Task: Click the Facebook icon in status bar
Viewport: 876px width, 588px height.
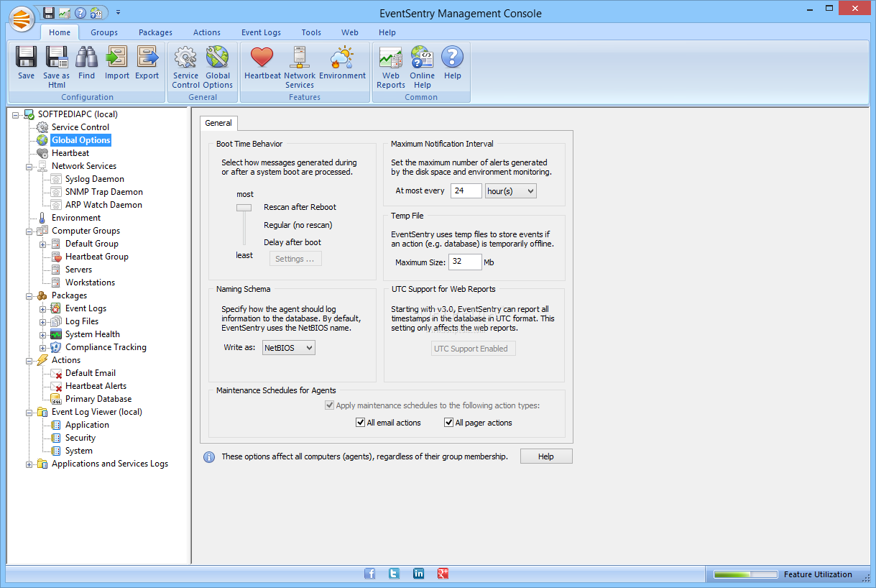Action: (370, 574)
